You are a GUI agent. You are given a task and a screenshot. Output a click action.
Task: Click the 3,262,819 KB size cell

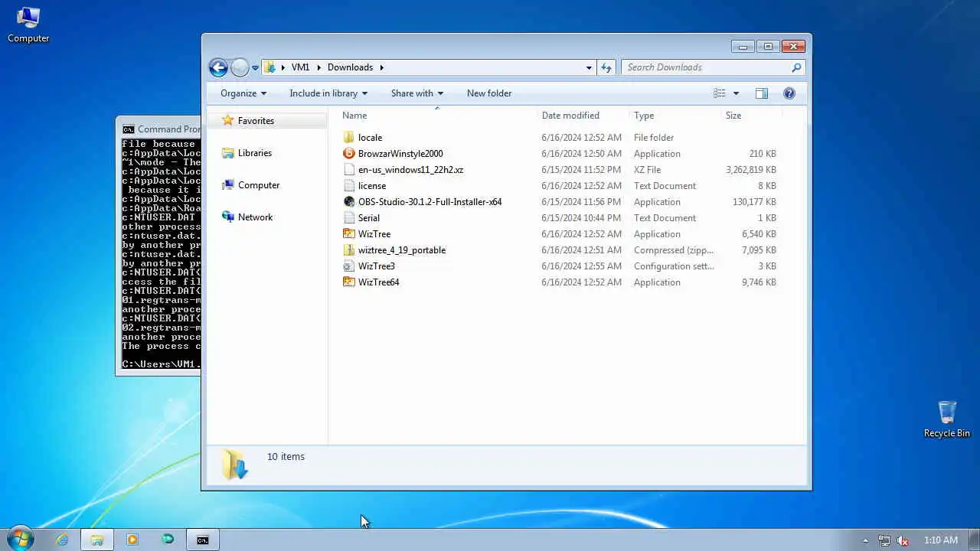[751, 170]
